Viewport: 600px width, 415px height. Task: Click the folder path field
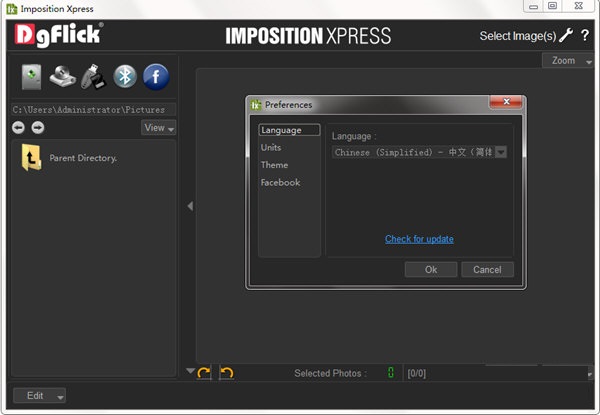(x=93, y=110)
